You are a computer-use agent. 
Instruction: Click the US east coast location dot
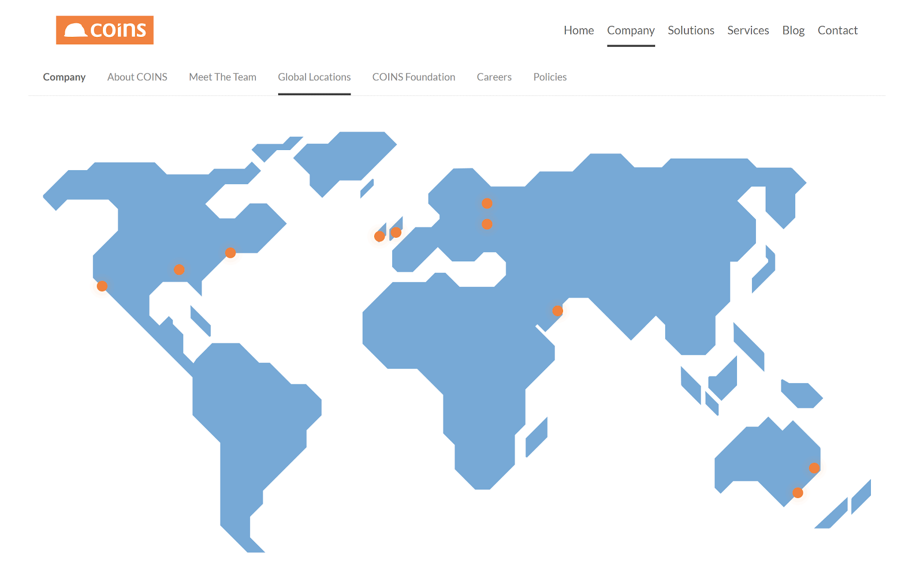click(230, 253)
